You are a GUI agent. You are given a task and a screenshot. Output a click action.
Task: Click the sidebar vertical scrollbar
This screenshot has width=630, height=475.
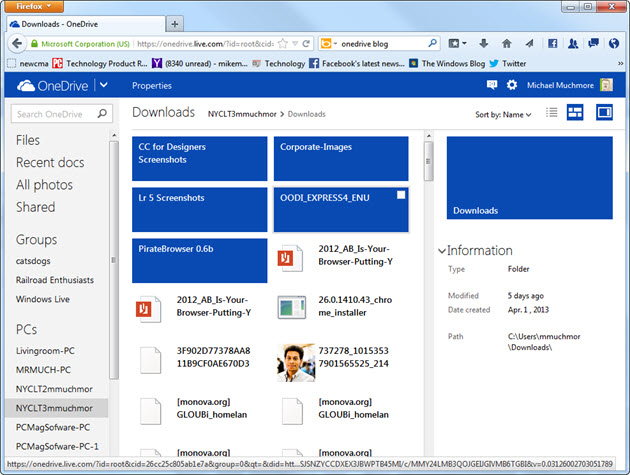point(114,260)
